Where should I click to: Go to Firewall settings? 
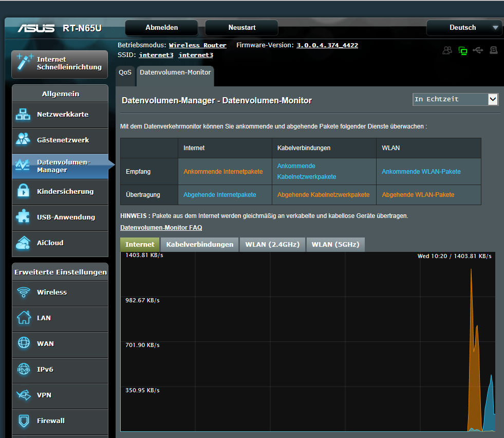tap(60, 421)
